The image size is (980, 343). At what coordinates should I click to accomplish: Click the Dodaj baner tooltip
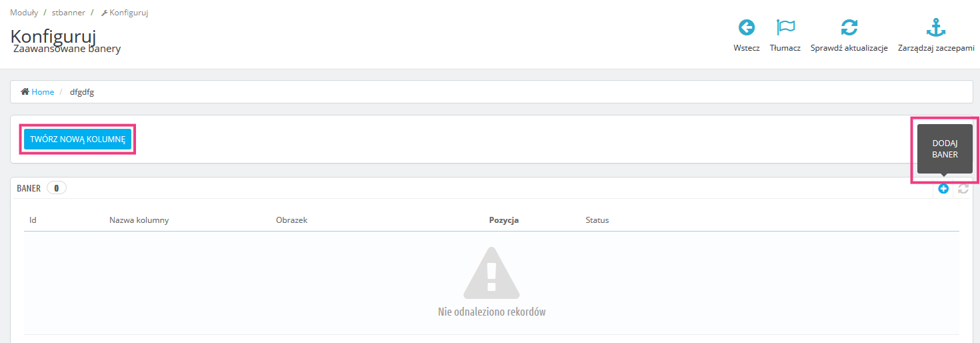click(x=945, y=149)
